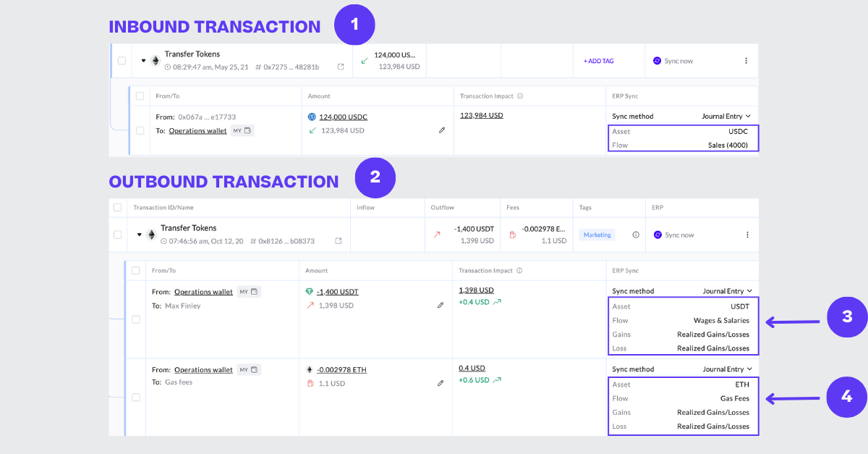Image resolution: width=868 pixels, height=454 pixels.
Task: Click the MY wallet badge in the inbound row
Action: (x=242, y=130)
